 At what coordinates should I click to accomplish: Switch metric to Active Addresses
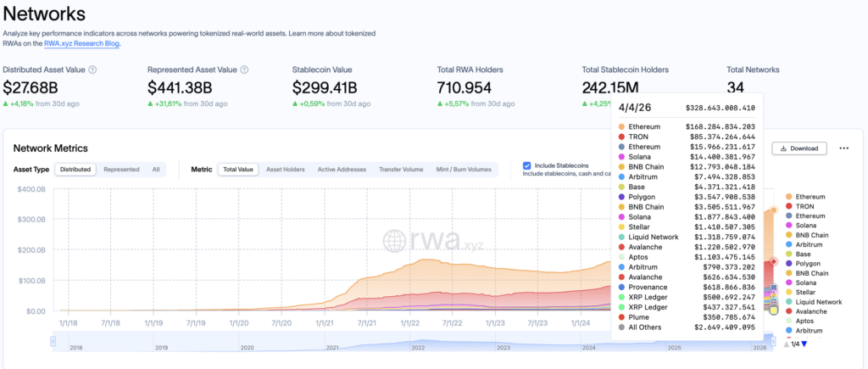pyautogui.click(x=342, y=170)
